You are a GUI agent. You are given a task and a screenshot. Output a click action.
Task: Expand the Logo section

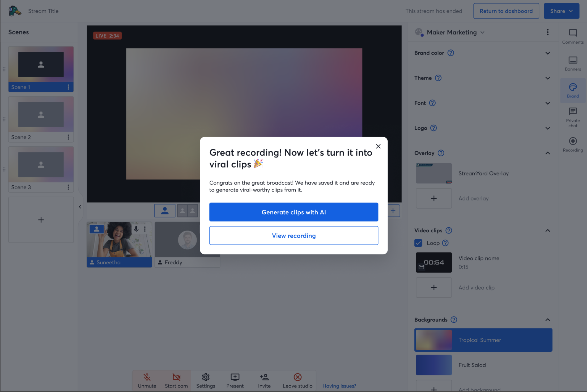[x=547, y=128]
